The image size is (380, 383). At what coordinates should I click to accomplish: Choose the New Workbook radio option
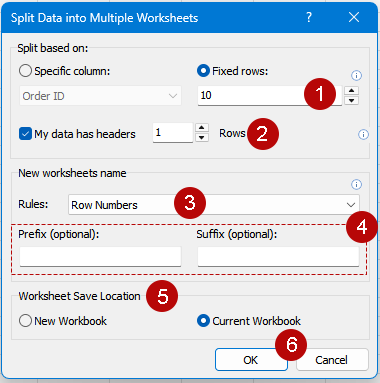26,321
